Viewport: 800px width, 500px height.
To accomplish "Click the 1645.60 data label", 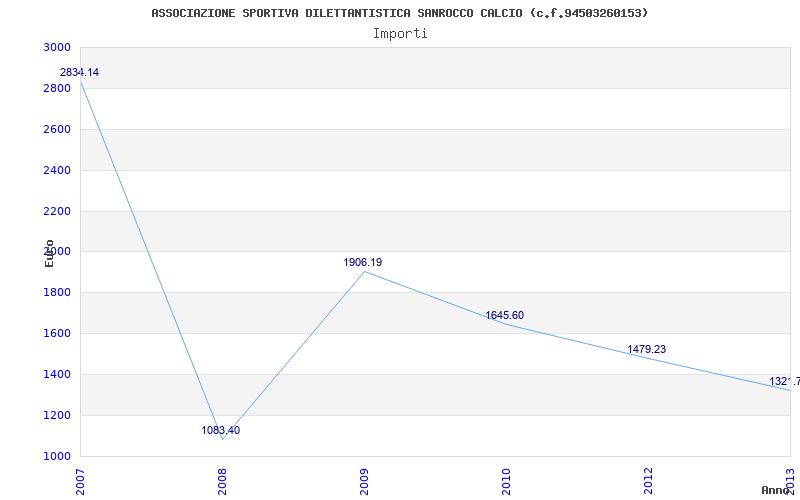I will coord(505,315).
